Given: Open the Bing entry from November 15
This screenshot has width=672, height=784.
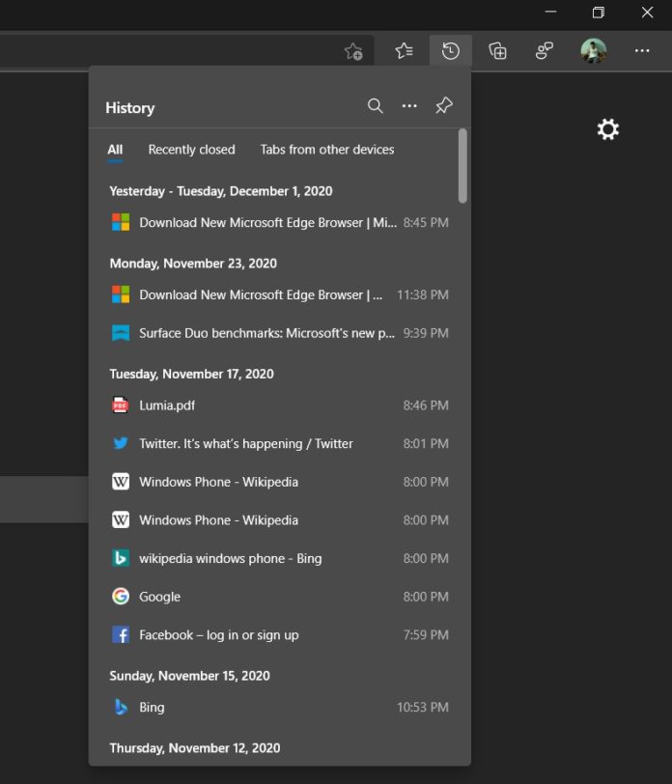Looking at the screenshot, I should [153, 707].
